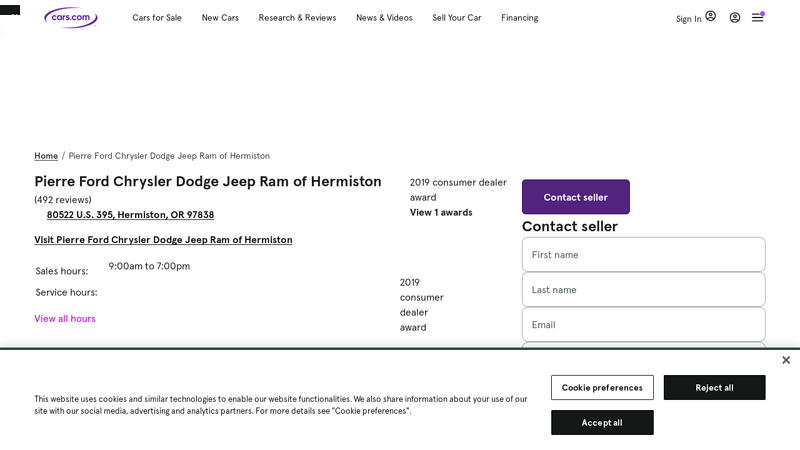Open View 1 awards
800x450 pixels.
(441, 212)
